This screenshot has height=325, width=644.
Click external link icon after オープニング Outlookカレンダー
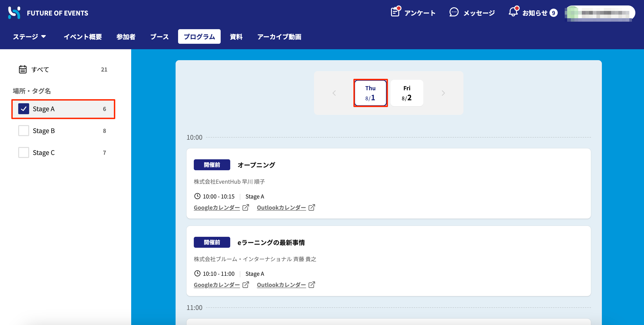pyautogui.click(x=312, y=207)
